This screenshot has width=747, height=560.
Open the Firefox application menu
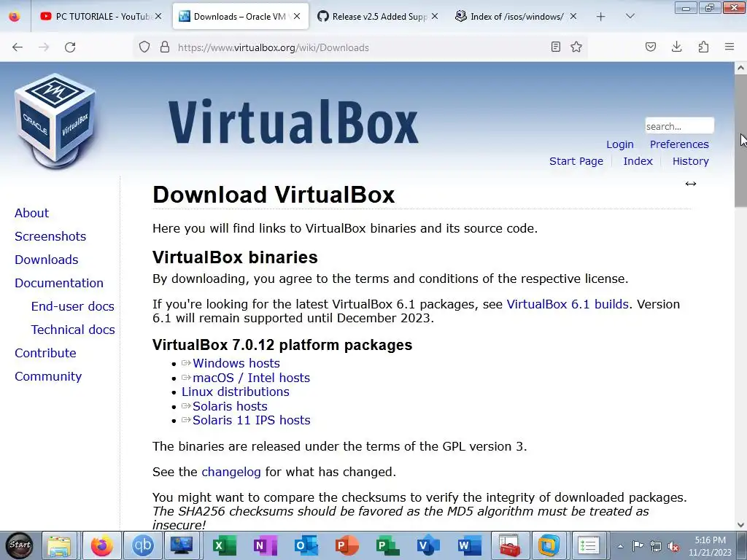coord(729,47)
